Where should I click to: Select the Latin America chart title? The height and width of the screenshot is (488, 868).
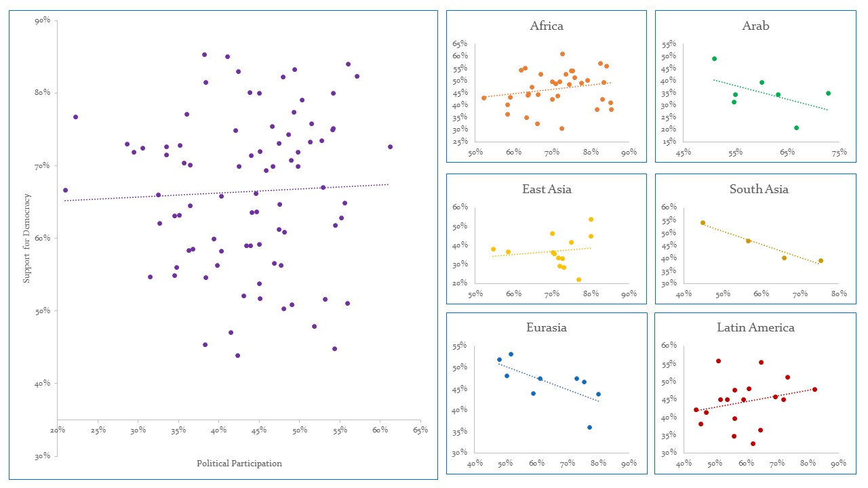click(755, 327)
